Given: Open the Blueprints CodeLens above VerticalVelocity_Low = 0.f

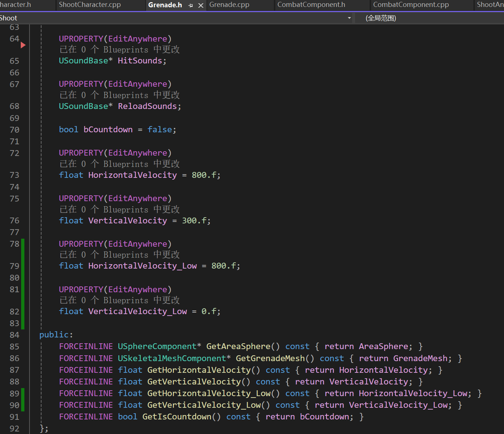Looking at the screenshot, I should point(119,300).
